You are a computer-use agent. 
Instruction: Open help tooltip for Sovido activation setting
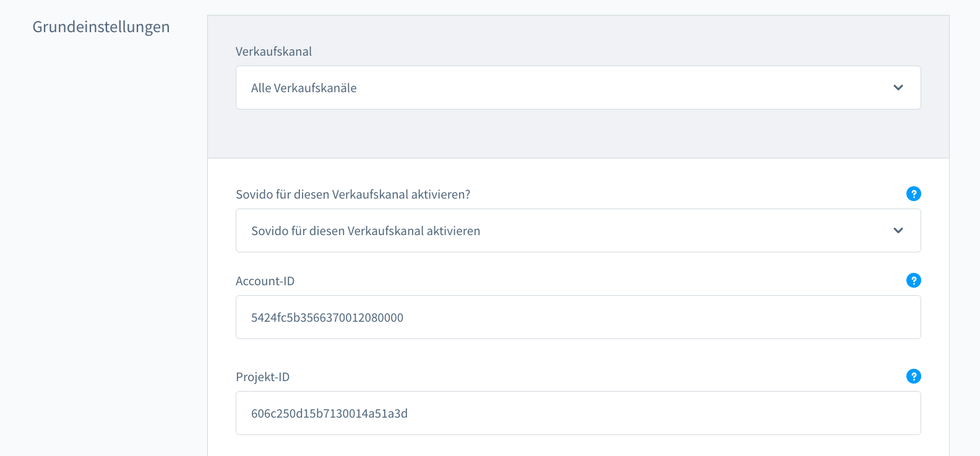913,194
